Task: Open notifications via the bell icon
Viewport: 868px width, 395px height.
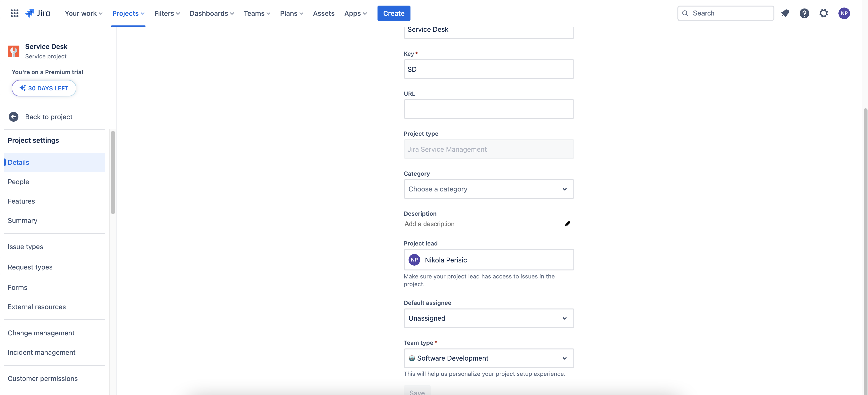Action: 786,13
